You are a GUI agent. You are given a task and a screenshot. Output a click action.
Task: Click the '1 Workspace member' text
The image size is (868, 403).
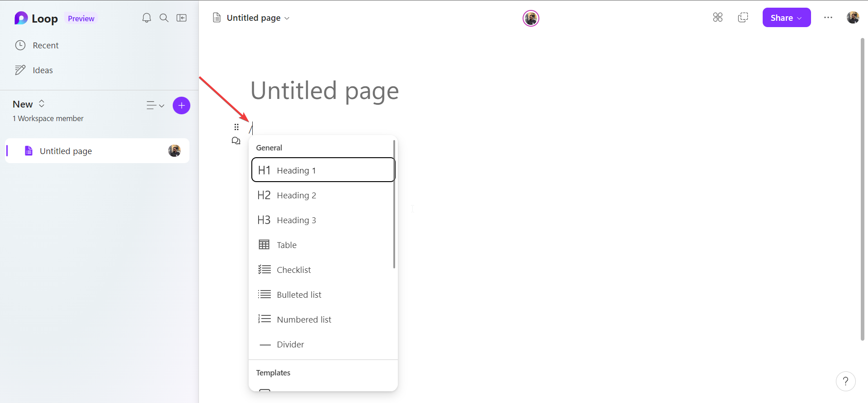pos(48,118)
